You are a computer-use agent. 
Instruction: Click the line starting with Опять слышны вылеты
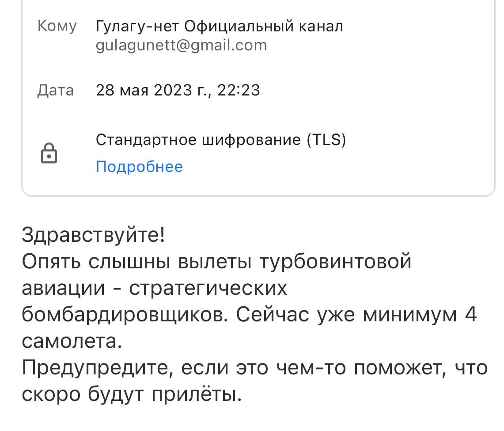click(x=216, y=262)
